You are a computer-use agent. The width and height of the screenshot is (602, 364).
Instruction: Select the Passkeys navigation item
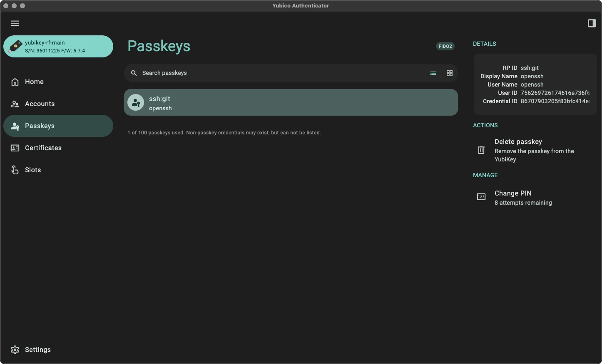click(x=58, y=126)
